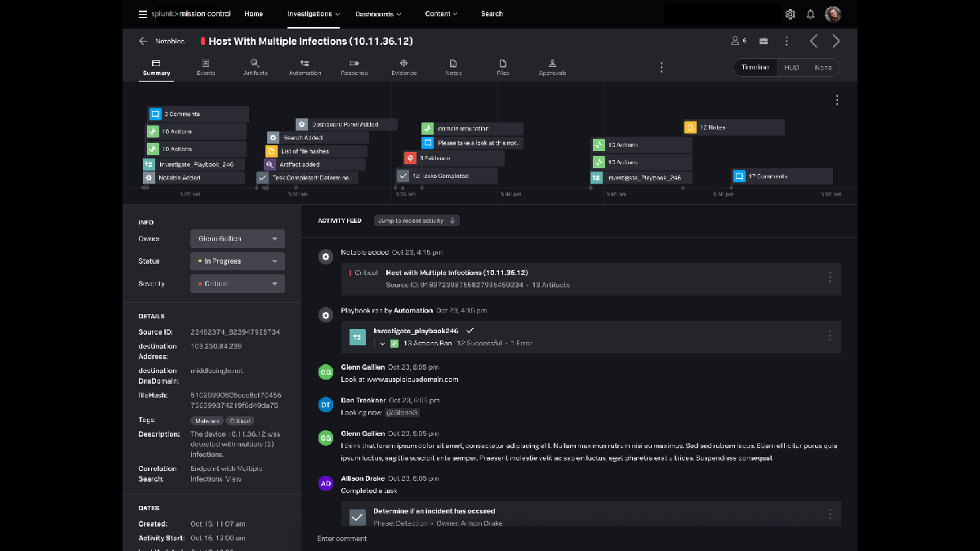
Task: Switch to the Evidence tab
Action: click(403, 67)
